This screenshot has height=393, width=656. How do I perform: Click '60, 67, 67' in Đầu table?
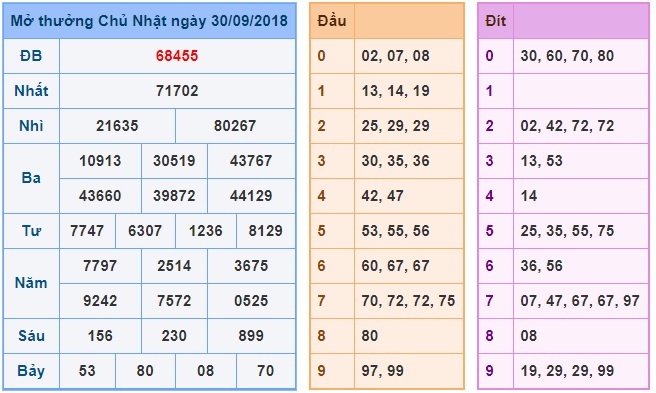pyautogui.click(x=395, y=266)
